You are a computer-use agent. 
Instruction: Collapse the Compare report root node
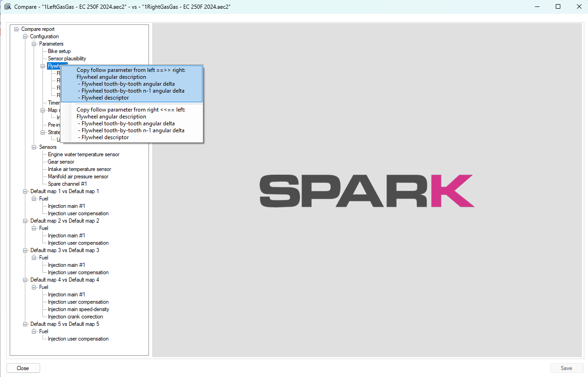(x=17, y=29)
